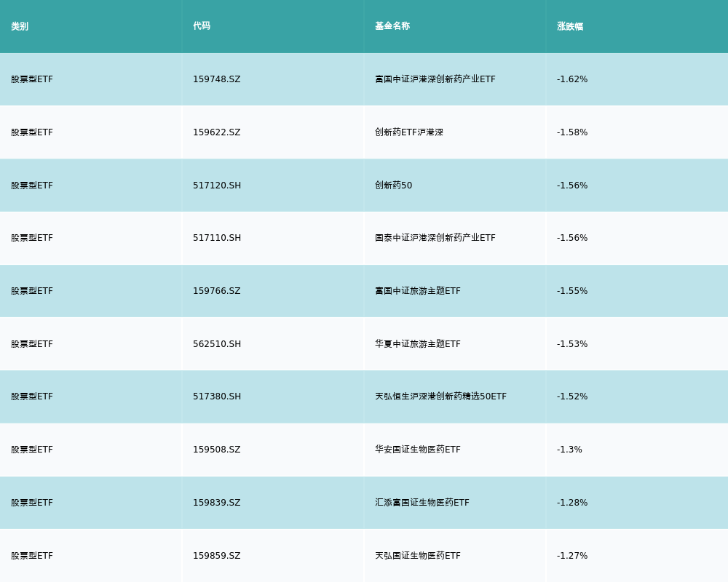Image resolution: width=728 pixels, height=582 pixels.
Task: Select code 159839.SZ
Action: click(x=216, y=503)
